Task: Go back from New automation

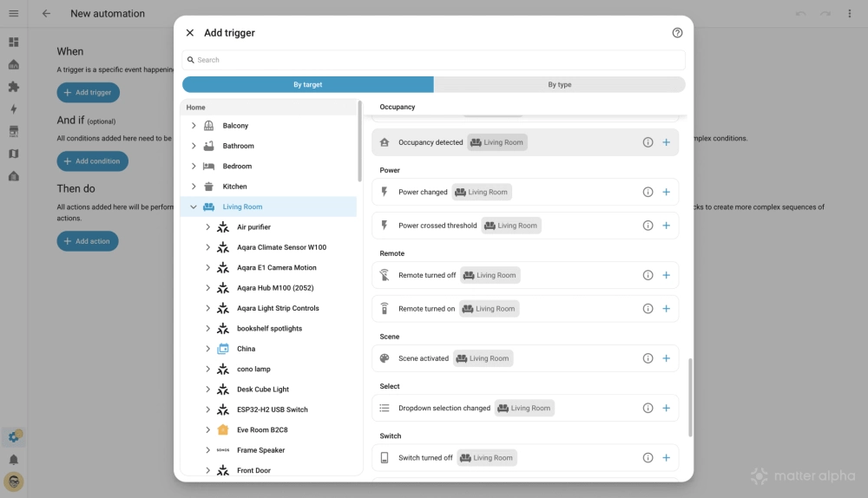Action: (47, 13)
